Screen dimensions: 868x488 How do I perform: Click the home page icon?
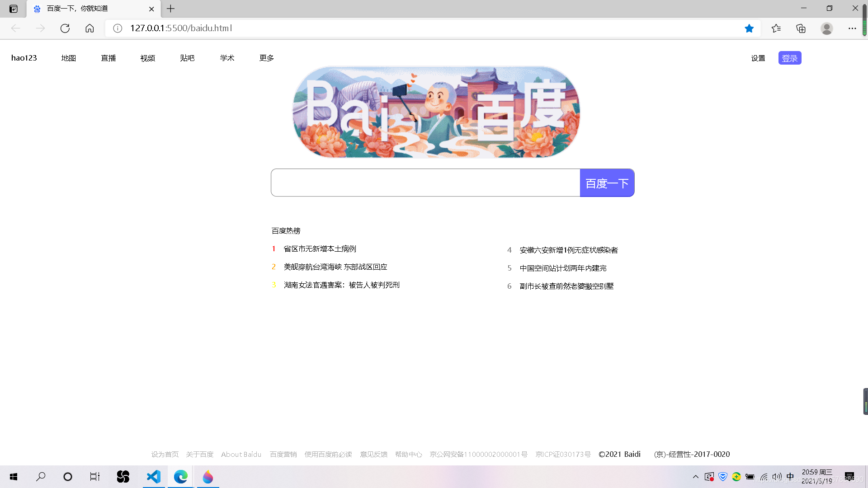coord(90,28)
